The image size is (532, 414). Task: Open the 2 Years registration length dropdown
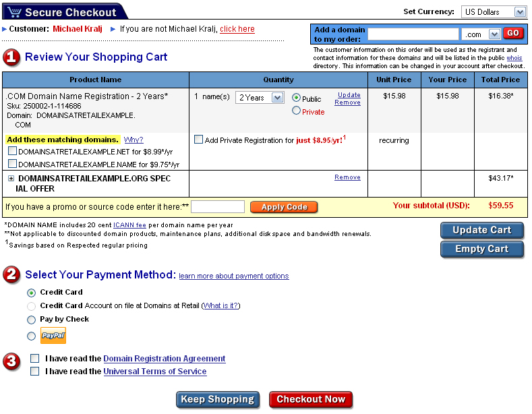click(260, 98)
